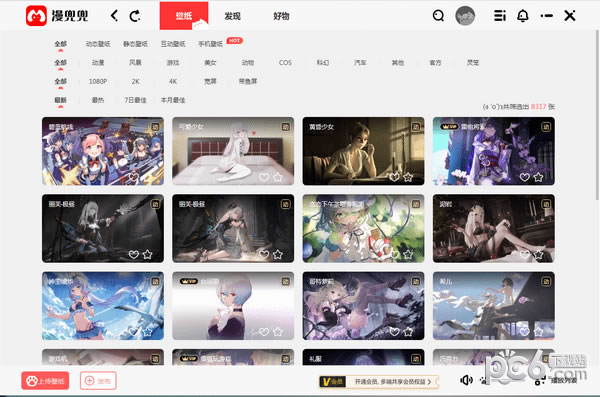Choose the 官方 category filter
This screenshot has width=600, height=397.
(x=435, y=62)
